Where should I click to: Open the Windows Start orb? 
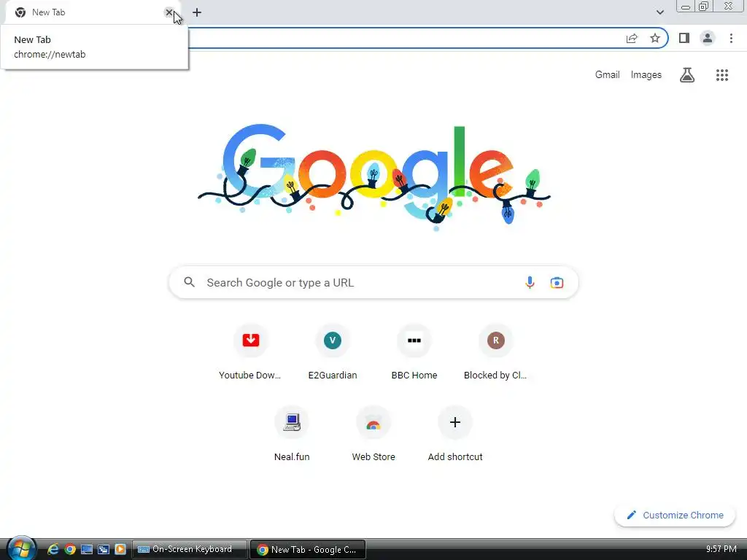[21, 548]
